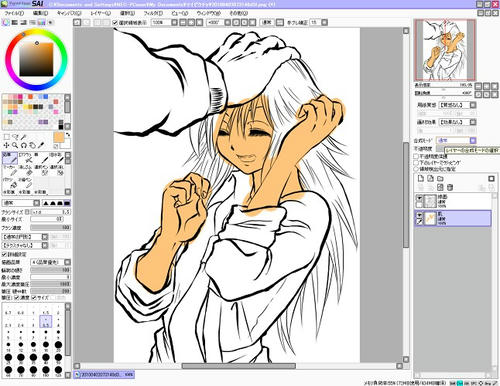Select the Eyedropper color picker tool
Screen dimensions: 500x386
pyautogui.click(x=41, y=145)
